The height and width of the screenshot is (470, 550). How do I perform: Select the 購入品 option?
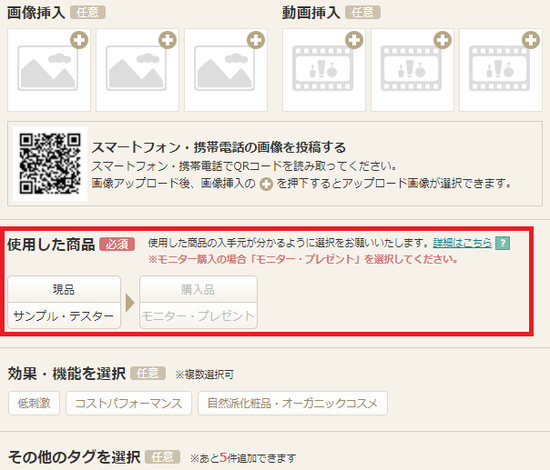199,289
